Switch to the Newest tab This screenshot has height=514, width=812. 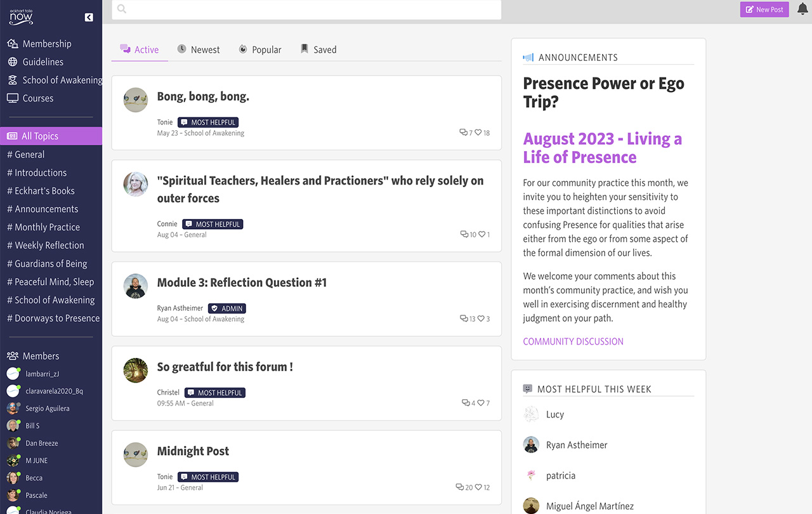tap(199, 49)
